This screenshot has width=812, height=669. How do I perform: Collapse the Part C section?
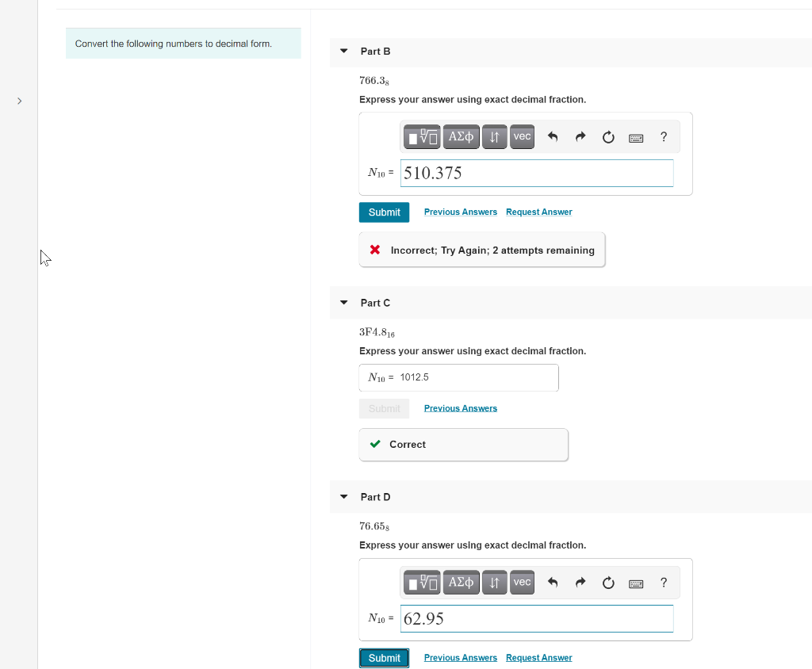pyautogui.click(x=343, y=302)
